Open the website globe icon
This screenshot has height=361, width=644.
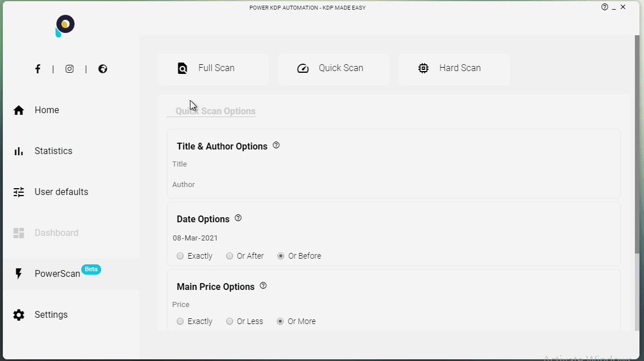pyautogui.click(x=103, y=69)
